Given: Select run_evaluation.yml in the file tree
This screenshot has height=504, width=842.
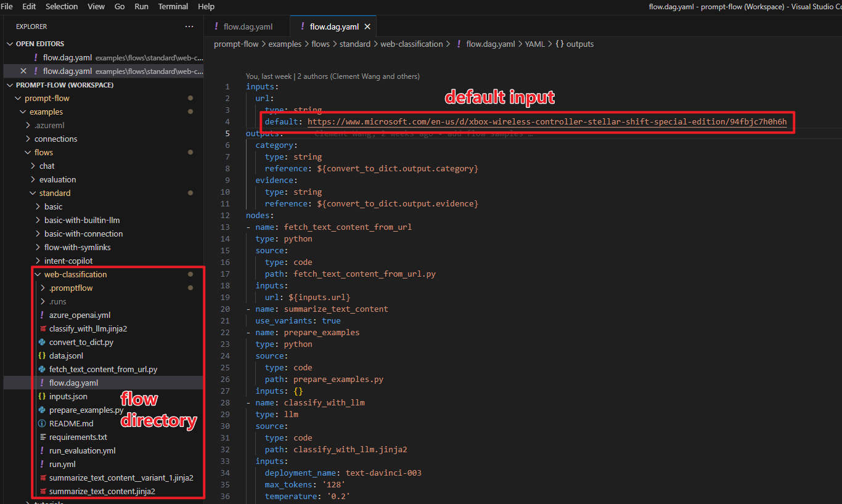Looking at the screenshot, I should click(x=82, y=450).
